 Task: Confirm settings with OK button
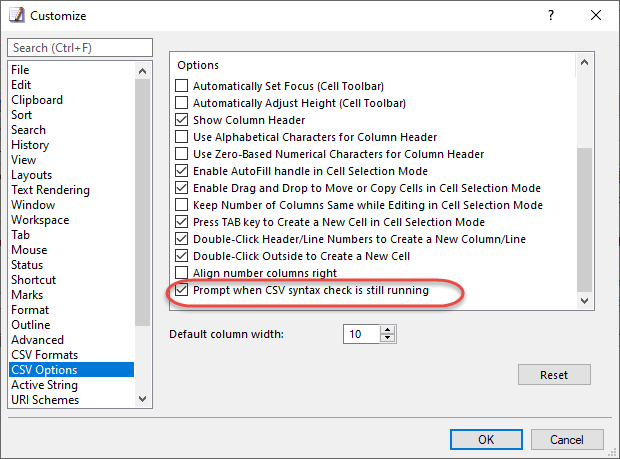click(486, 439)
